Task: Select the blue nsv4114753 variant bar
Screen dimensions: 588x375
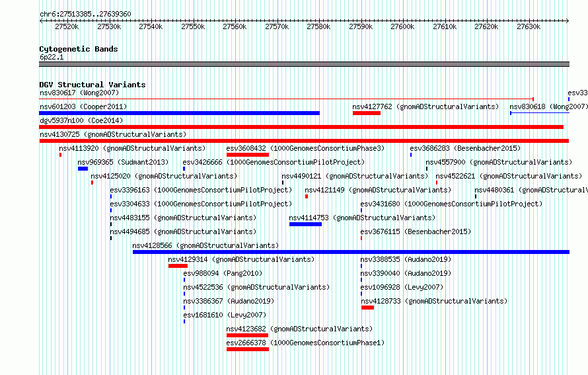Action: 306,224
